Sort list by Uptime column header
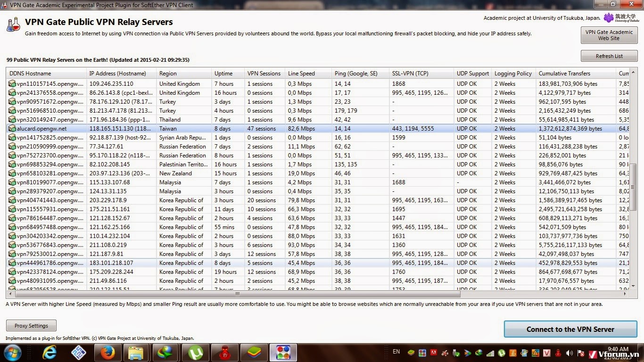This screenshot has height=362, width=644. pos(228,74)
